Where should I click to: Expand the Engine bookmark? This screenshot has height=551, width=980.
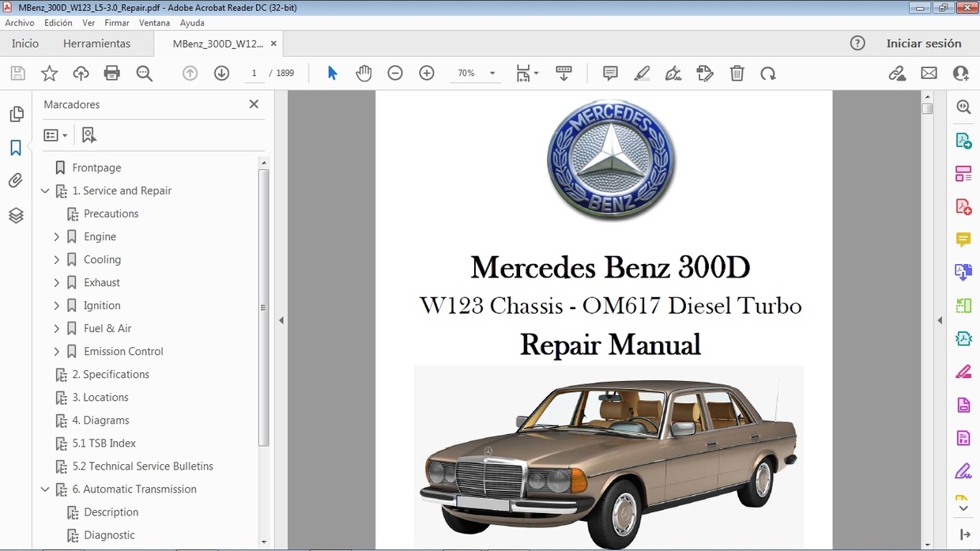pos(56,236)
